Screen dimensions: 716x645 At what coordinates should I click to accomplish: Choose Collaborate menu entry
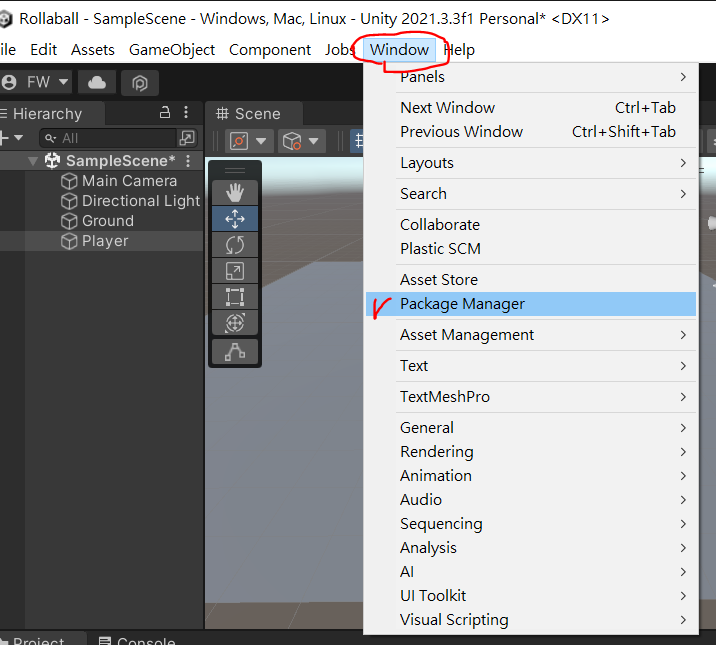click(x=531, y=225)
